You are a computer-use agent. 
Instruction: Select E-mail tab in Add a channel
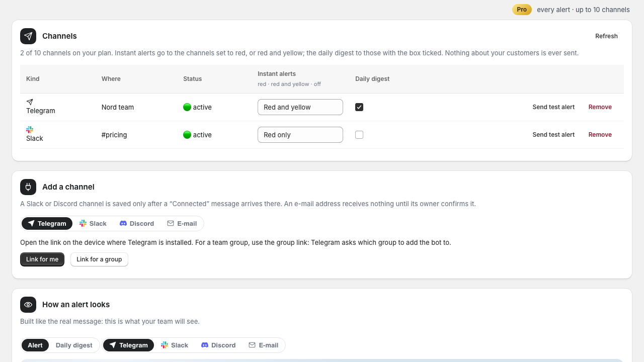182,223
